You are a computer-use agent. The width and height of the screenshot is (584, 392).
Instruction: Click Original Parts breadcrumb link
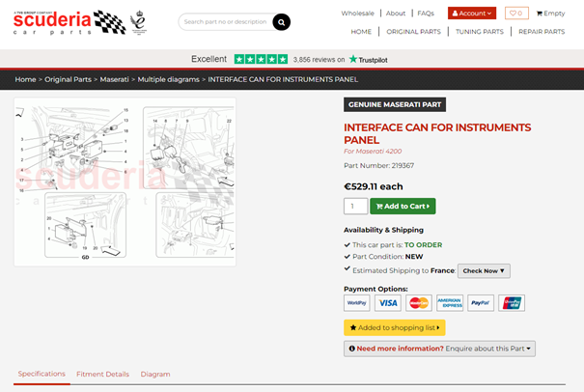click(68, 79)
